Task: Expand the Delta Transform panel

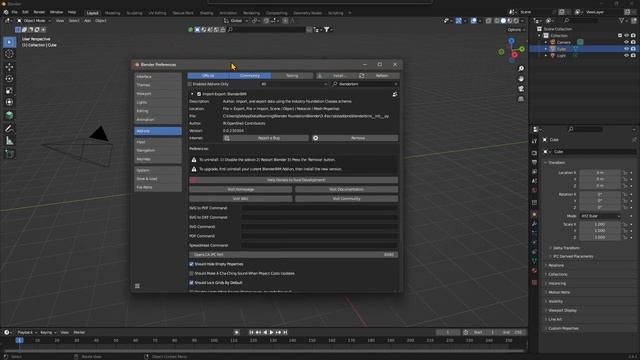Action: click(566, 248)
